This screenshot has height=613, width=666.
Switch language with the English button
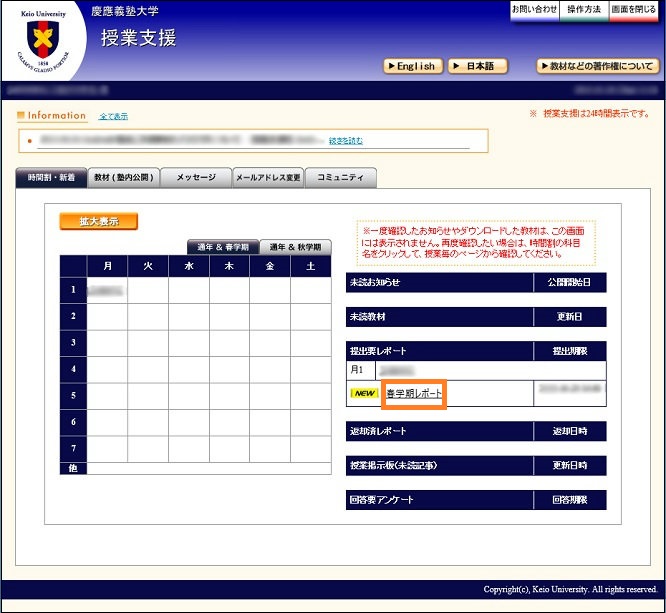(412, 66)
